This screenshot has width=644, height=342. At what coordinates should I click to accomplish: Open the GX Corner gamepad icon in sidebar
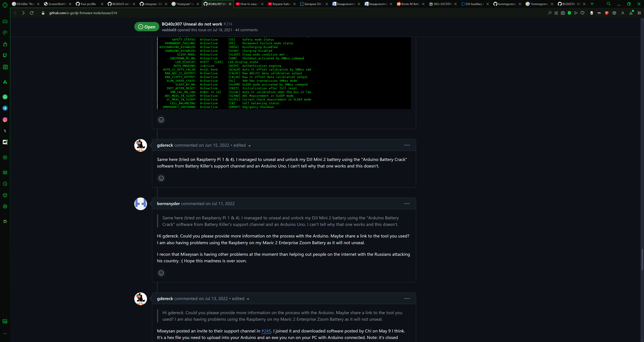pyautogui.click(x=5, y=21)
